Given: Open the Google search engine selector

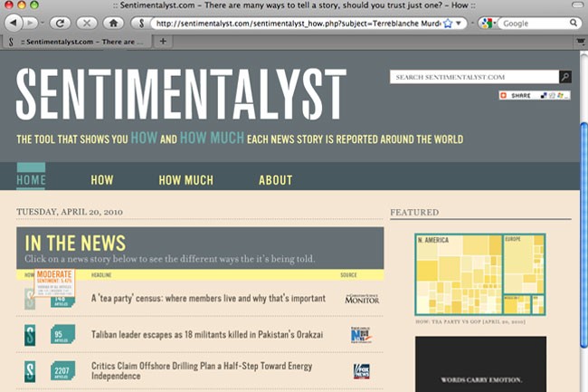Looking at the screenshot, I should point(488,24).
